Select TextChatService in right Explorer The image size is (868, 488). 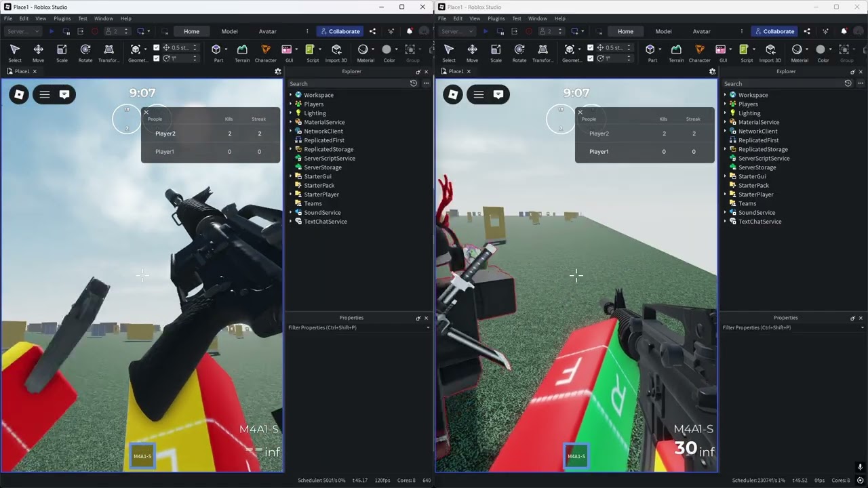[x=759, y=222]
